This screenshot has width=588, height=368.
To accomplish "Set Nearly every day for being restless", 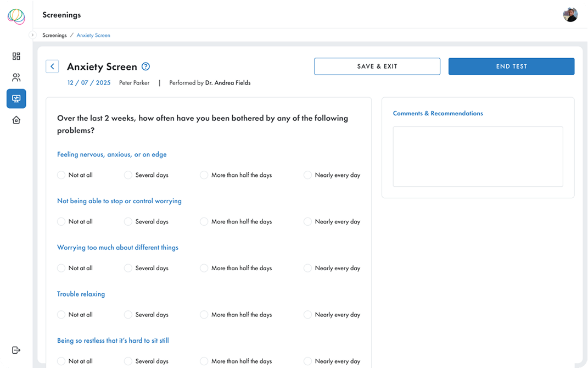I will point(307,361).
